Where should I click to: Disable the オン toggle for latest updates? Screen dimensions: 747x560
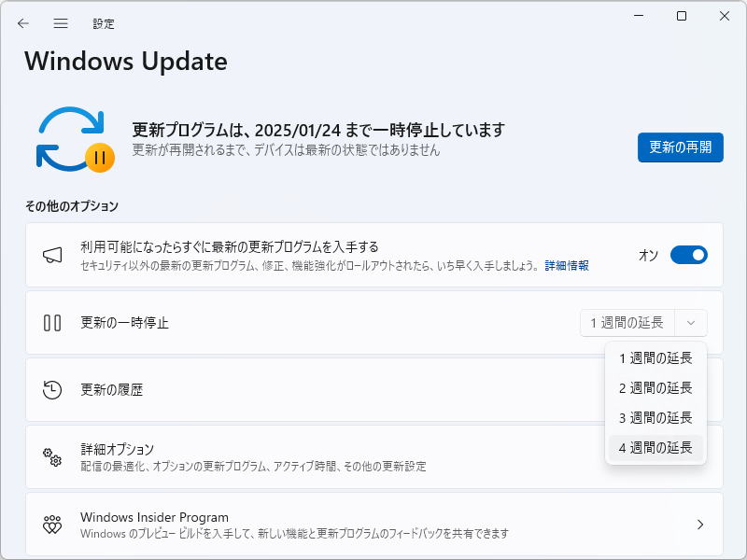tap(688, 254)
